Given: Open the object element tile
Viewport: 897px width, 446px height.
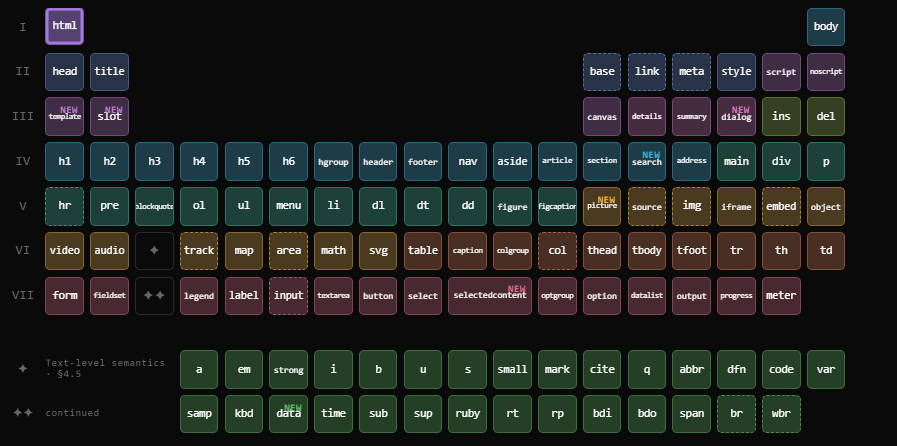Looking at the screenshot, I should (825, 206).
